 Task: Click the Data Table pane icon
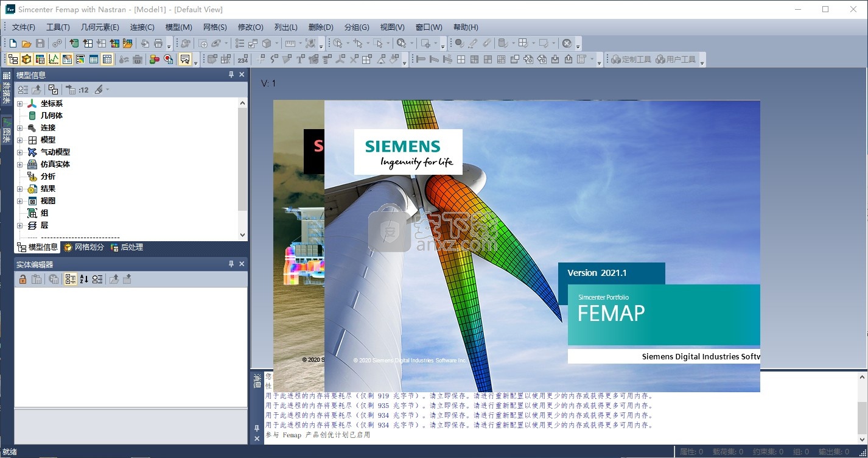[107, 59]
